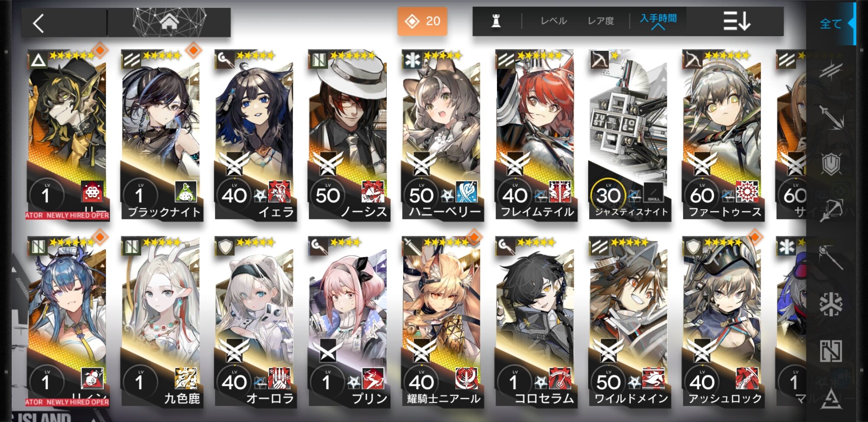Open operator card 耀騎士ニアール
The height and width of the screenshot is (422, 868).
point(442,322)
